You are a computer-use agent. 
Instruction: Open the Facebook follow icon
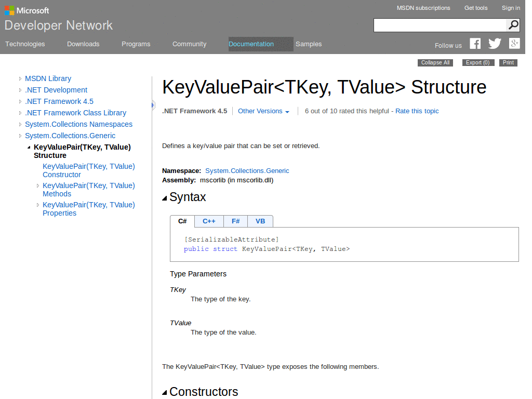[x=475, y=44]
